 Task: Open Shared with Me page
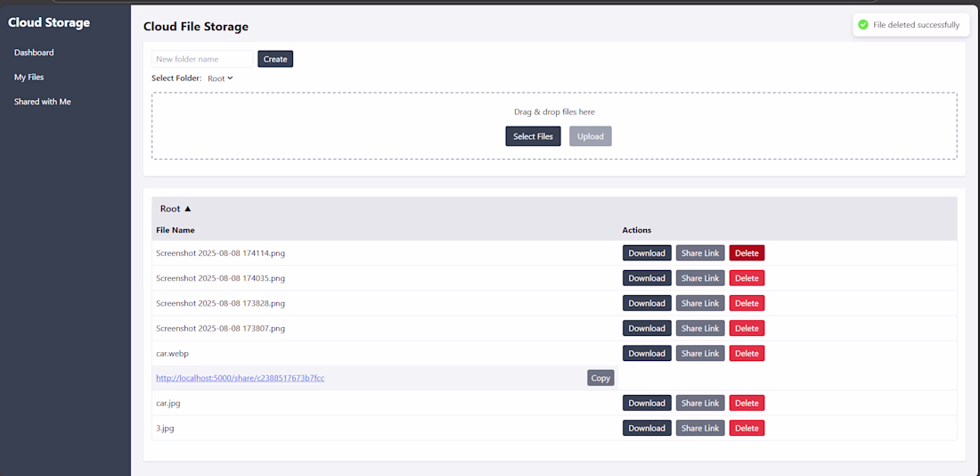click(43, 102)
